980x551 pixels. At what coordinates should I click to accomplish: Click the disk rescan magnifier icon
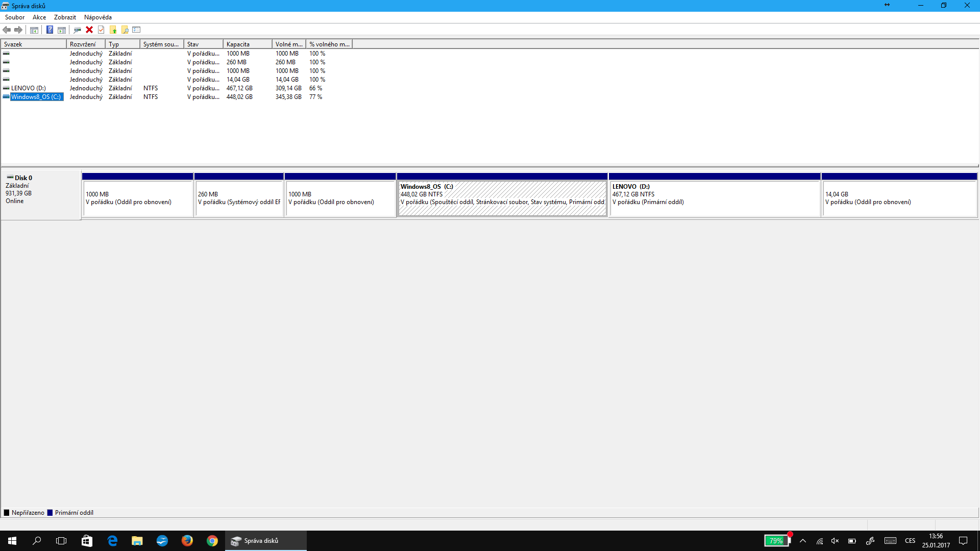pyautogui.click(x=77, y=30)
